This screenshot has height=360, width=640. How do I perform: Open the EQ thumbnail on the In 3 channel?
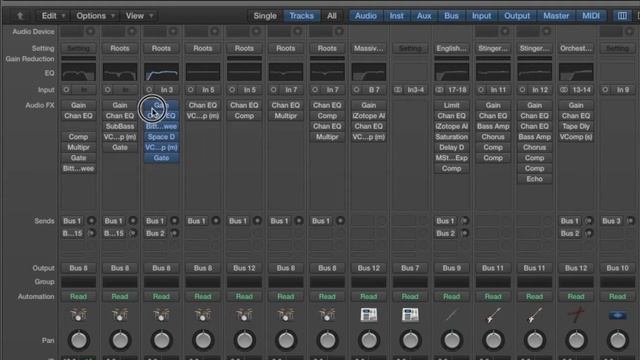(161, 72)
